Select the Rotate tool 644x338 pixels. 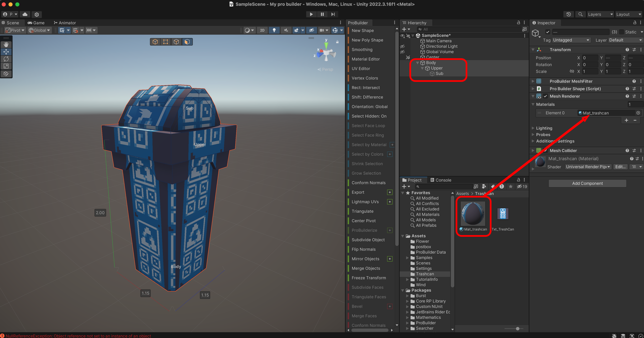6,59
